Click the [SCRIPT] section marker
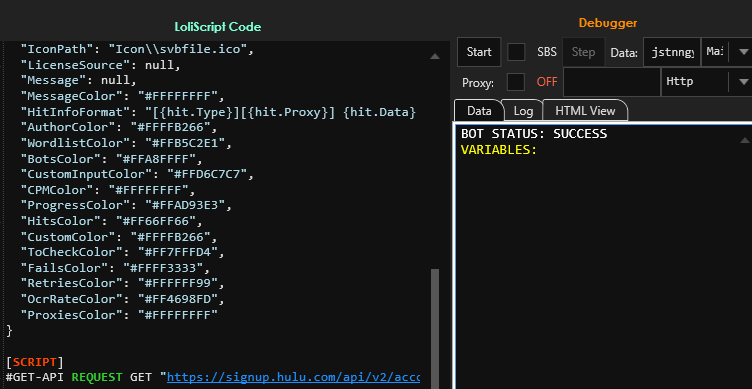 click(x=35, y=362)
